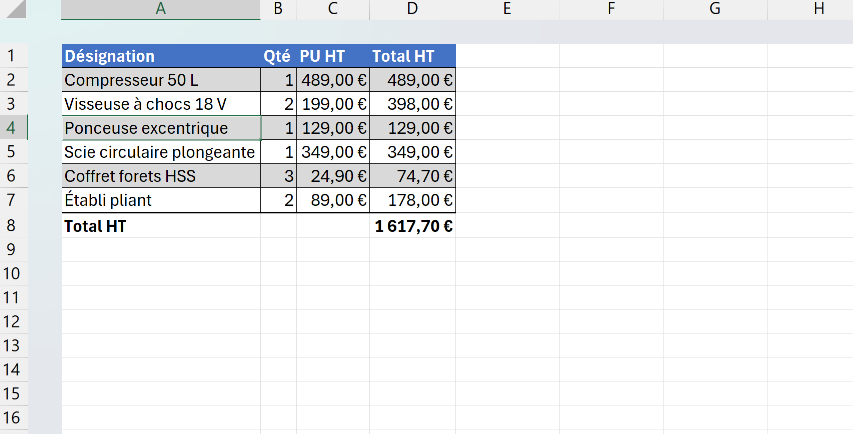Click the 'Désignation' header cell
Viewport: 853px width, 434px height.
click(x=161, y=56)
